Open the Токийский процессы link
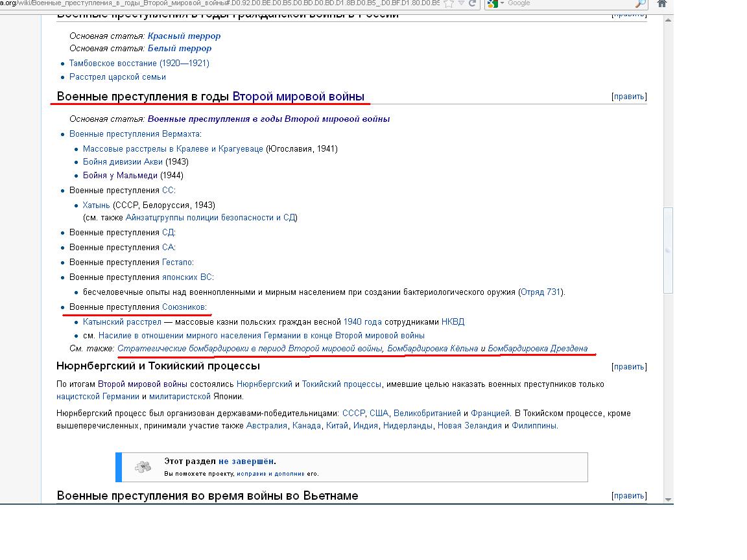The height and width of the screenshot is (560, 747). pos(342,384)
